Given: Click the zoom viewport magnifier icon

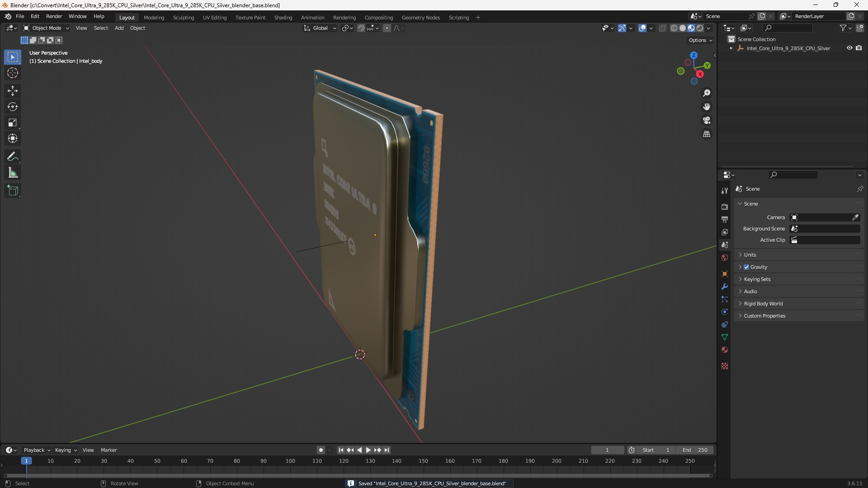Looking at the screenshot, I should [x=707, y=93].
